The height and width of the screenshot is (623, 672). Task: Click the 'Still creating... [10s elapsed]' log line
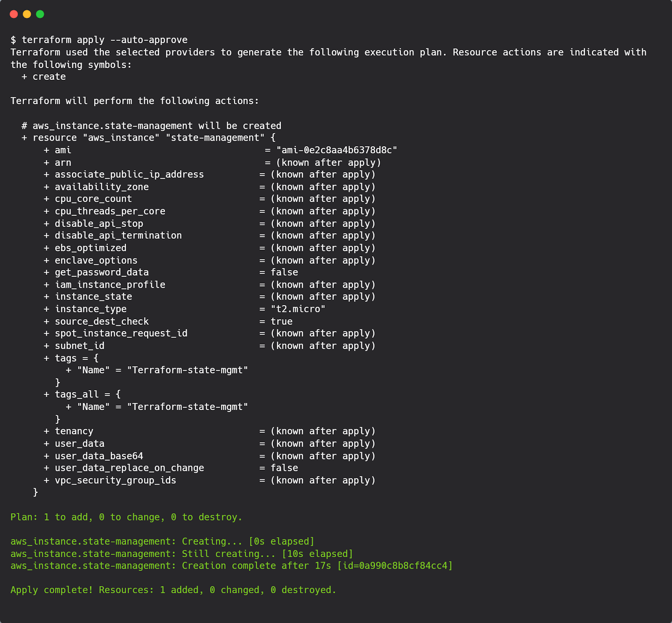point(182,554)
